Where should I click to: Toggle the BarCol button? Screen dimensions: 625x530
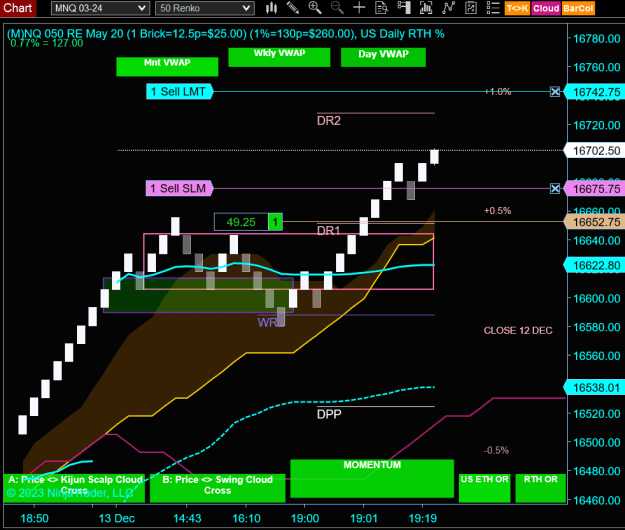point(578,8)
